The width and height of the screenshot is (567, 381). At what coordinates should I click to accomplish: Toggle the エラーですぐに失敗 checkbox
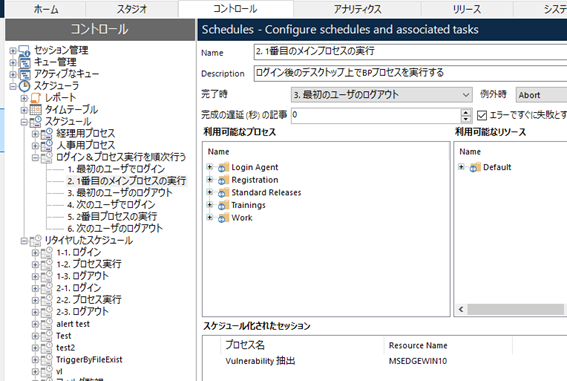point(482,115)
